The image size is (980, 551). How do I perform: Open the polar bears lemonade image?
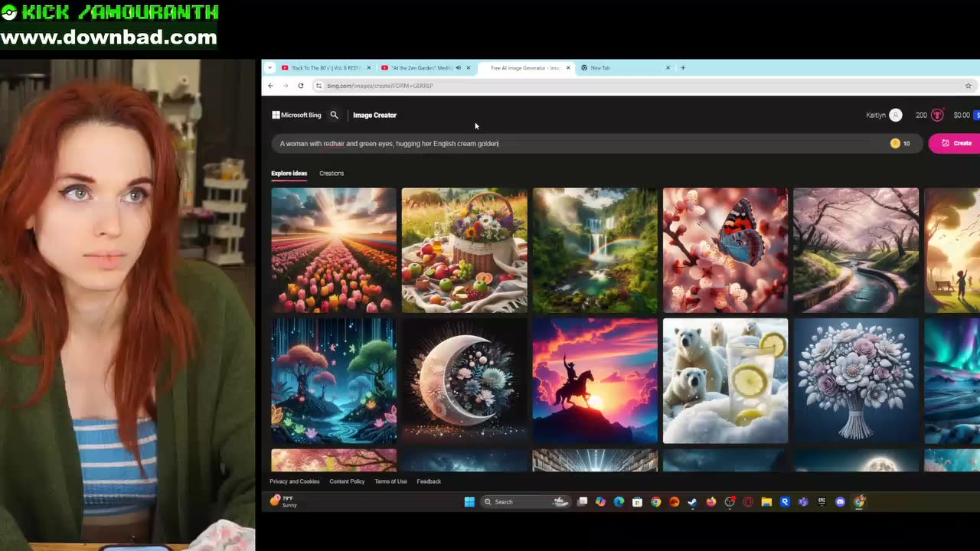(726, 381)
